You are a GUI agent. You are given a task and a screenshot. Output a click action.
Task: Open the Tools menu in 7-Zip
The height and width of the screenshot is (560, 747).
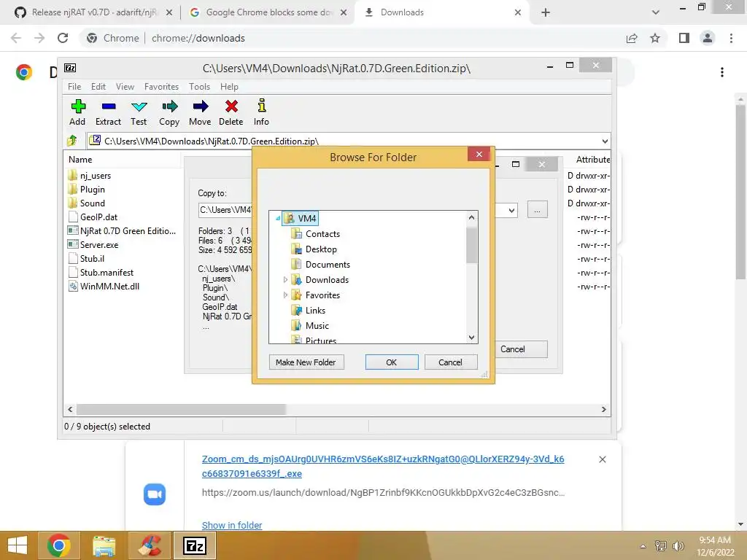pyautogui.click(x=199, y=87)
